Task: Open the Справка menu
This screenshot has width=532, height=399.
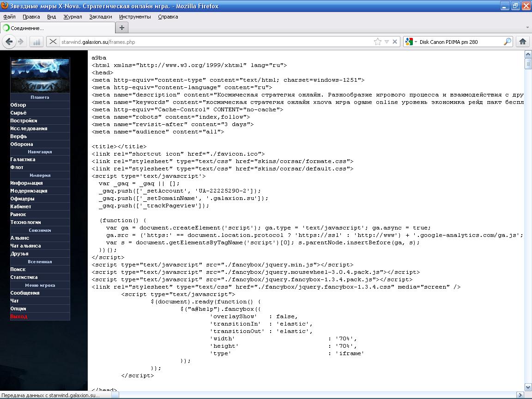Action: [x=168, y=17]
